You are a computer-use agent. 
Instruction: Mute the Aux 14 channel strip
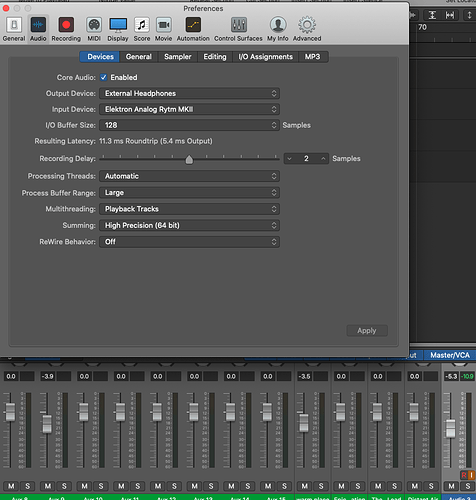coord(231,486)
